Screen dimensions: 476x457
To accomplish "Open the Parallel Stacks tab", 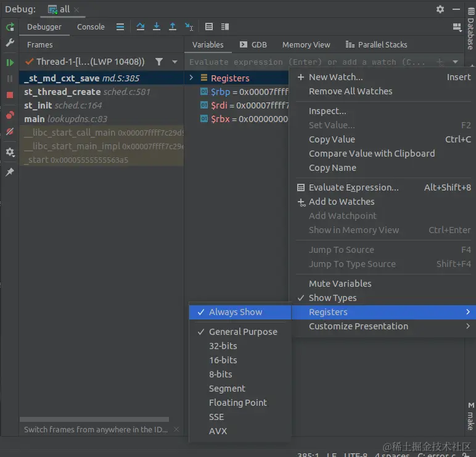I will 377,44.
